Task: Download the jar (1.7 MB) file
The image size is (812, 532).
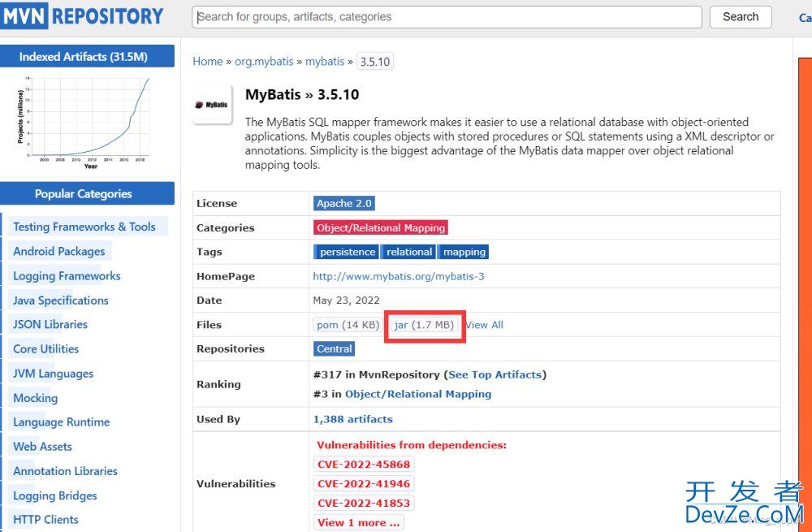Action: (x=424, y=325)
